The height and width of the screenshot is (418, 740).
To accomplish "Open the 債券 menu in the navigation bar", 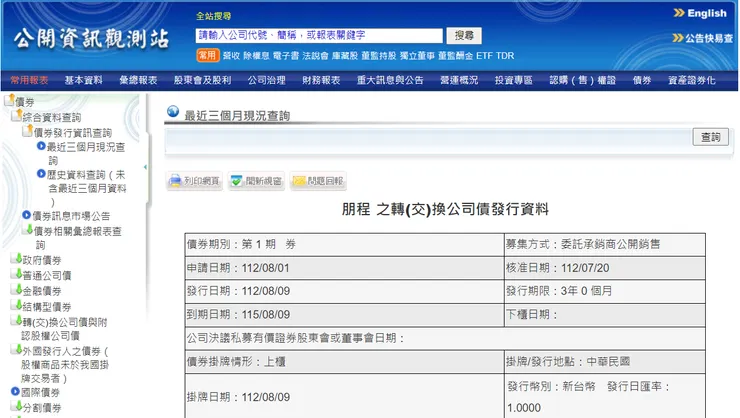I will (x=642, y=80).
